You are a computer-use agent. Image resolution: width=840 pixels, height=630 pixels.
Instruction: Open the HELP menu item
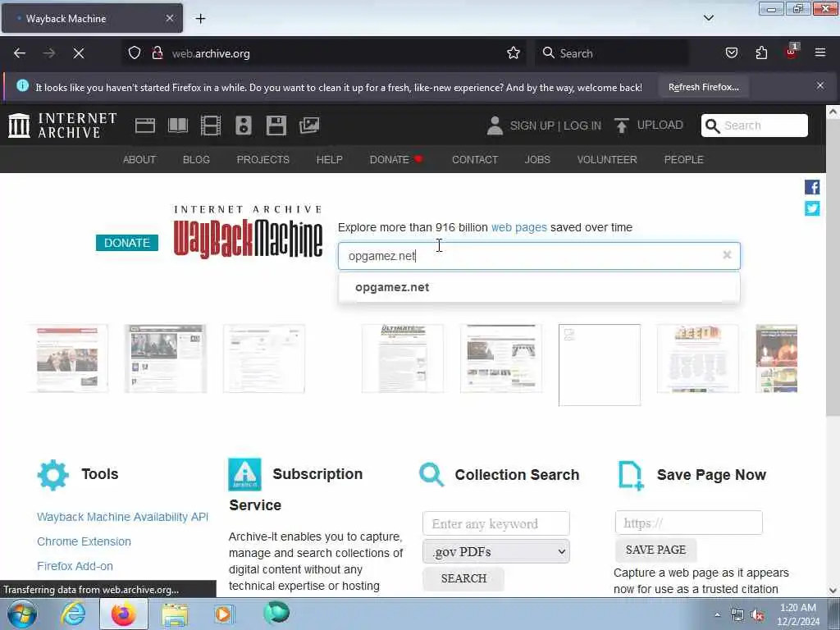click(330, 160)
